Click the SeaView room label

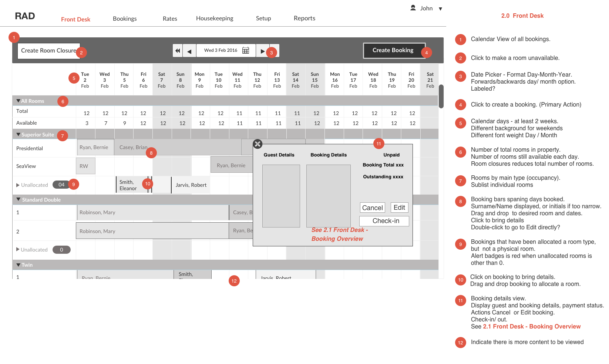coord(26,166)
